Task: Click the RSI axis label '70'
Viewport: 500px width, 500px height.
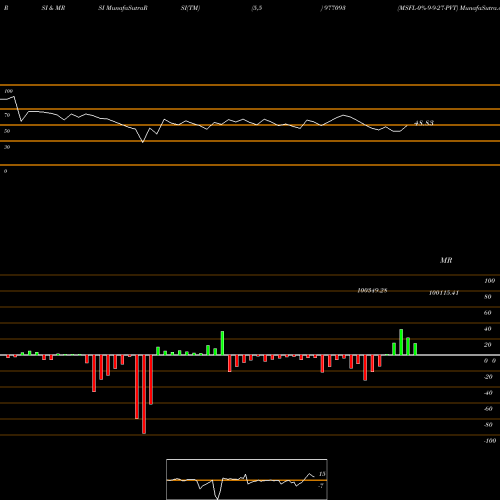Action: click(7, 115)
